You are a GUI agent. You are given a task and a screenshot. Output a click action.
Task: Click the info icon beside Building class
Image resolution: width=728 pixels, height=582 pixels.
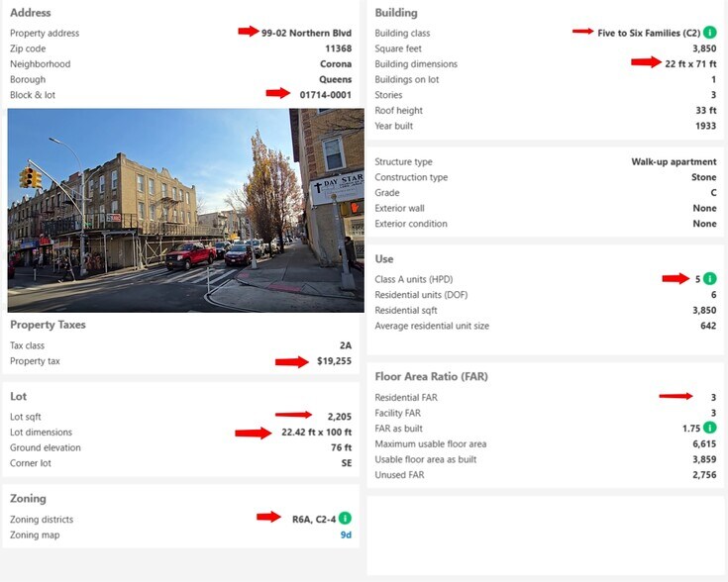(x=710, y=33)
